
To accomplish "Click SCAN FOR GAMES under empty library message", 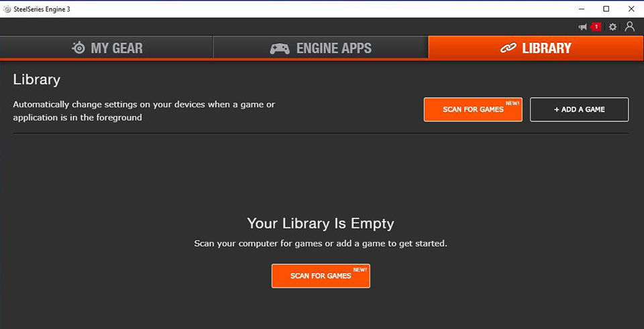I will pyautogui.click(x=321, y=275).
